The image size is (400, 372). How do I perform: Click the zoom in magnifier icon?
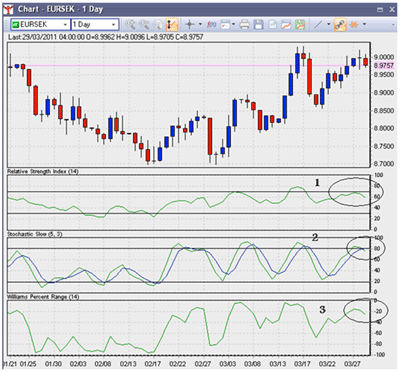pos(130,25)
